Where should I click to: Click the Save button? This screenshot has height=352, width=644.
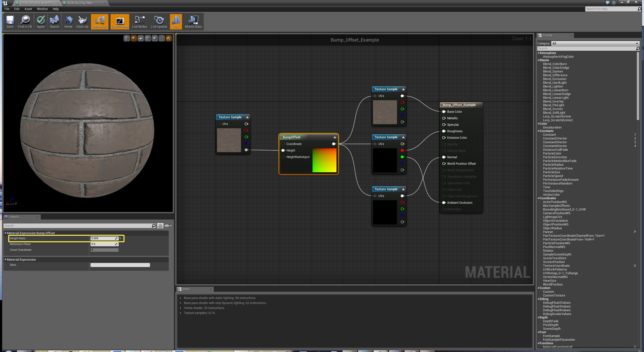(x=10, y=21)
